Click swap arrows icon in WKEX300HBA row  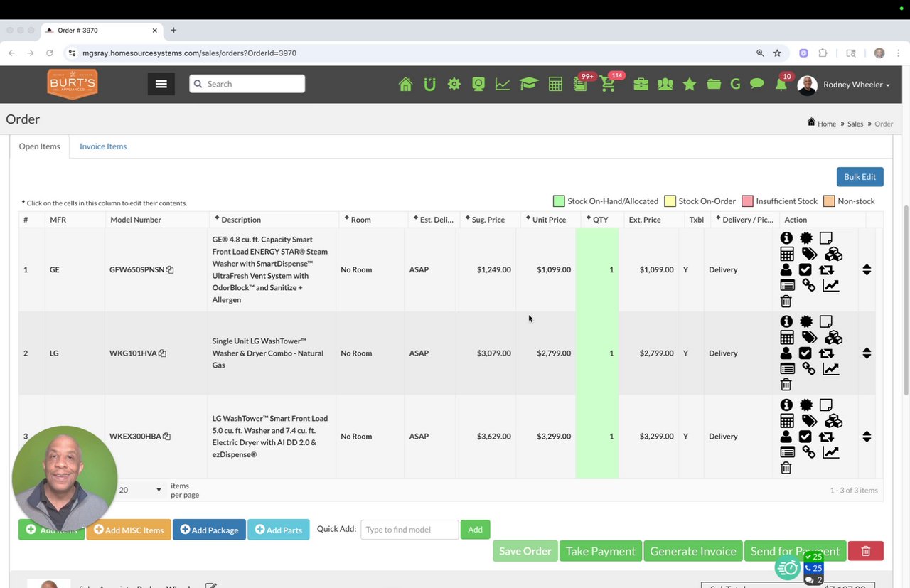pos(826,436)
